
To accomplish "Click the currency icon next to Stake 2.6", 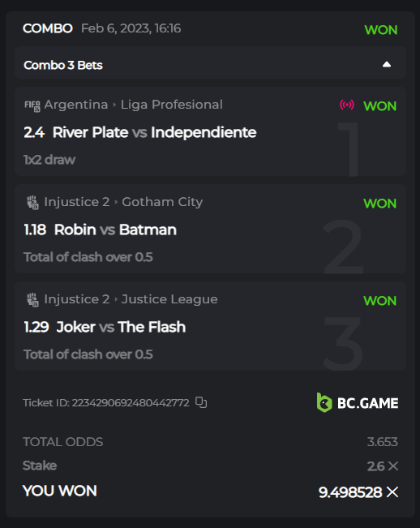I will [x=393, y=466].
